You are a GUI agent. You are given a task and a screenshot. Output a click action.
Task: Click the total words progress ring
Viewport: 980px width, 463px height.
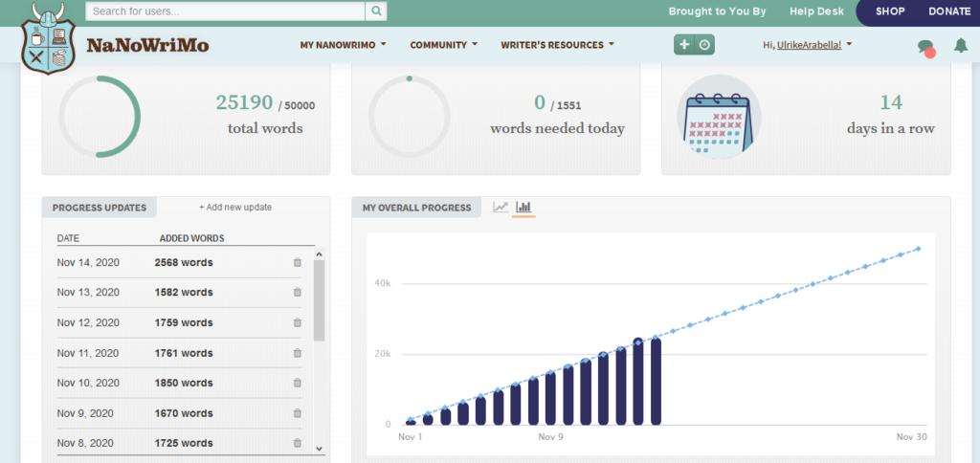pyautogui.click(x=100, y=117)
